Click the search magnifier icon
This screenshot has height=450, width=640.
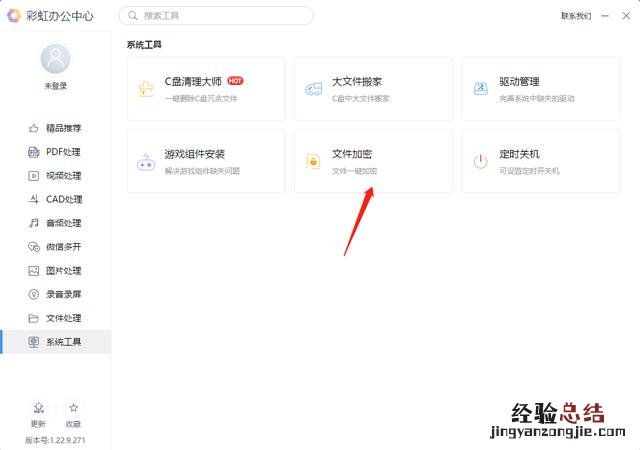point(133,16)
